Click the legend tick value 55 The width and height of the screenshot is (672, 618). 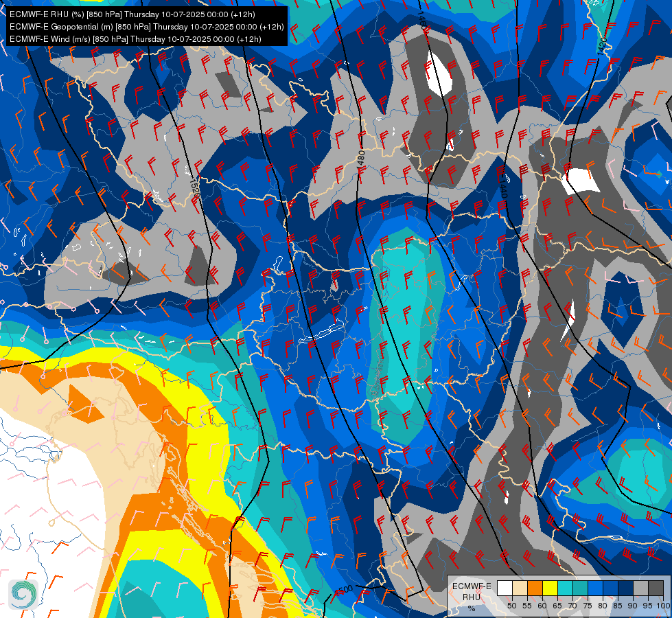[x=527, y=606]
